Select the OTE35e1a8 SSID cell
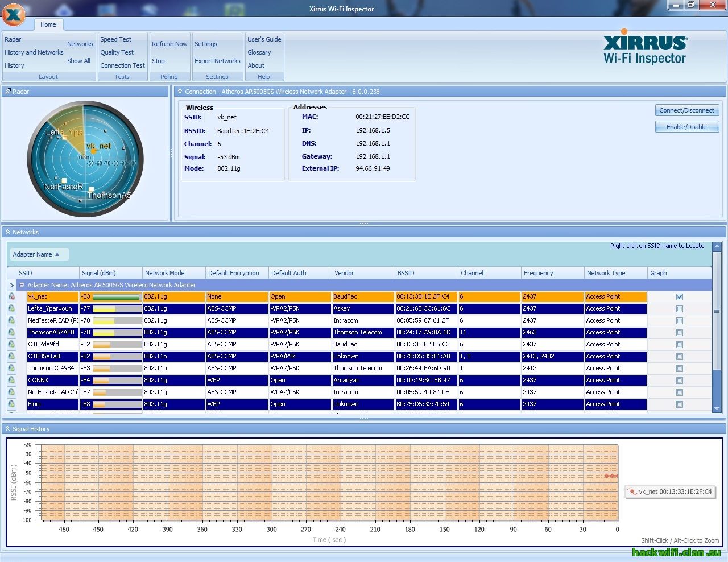The width and height of the screenshot is (728, 562). point(53,356)
